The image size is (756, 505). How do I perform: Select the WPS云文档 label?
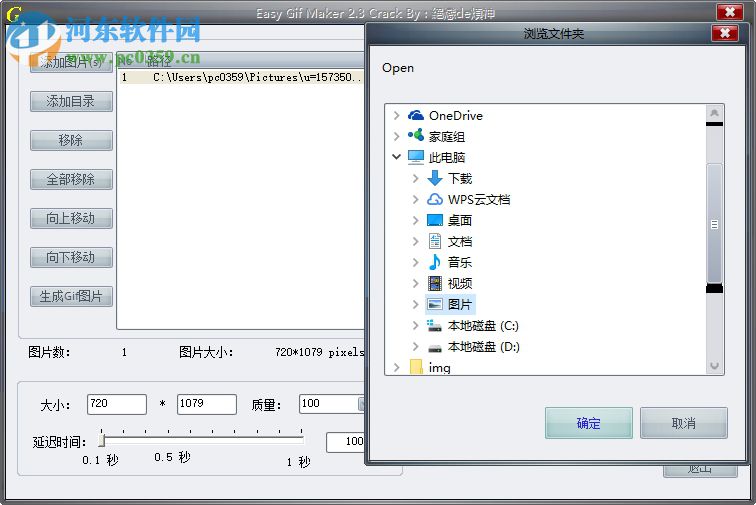click(479, 199)
